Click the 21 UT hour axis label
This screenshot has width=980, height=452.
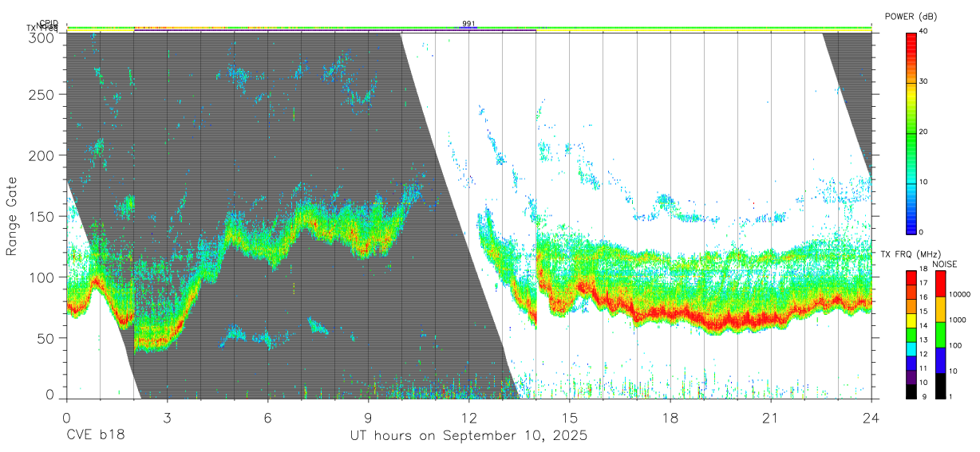771,418
